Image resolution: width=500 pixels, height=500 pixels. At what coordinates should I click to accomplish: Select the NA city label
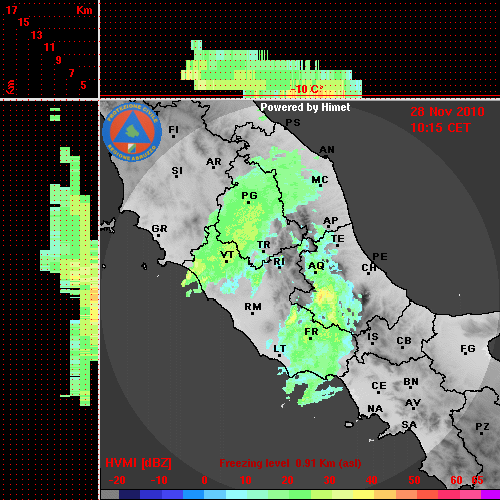tap(375, 409)
